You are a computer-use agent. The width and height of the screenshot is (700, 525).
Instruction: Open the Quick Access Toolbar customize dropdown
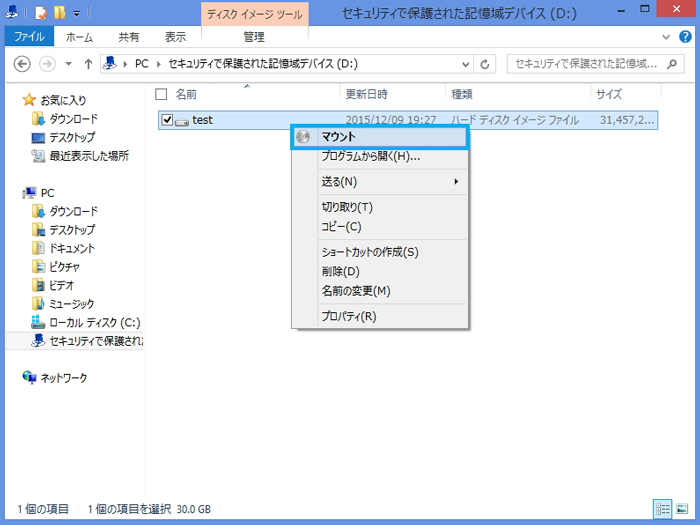tap(77, 13)
